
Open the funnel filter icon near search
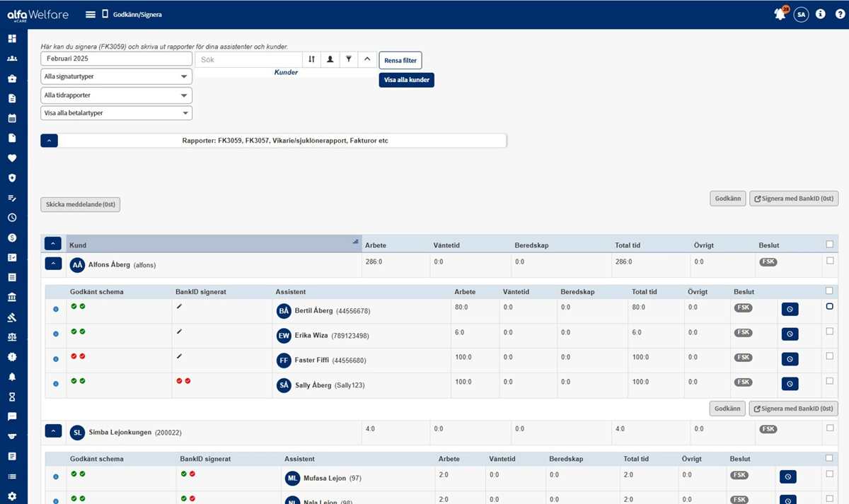pyautogui.click(x=348, y=59)
